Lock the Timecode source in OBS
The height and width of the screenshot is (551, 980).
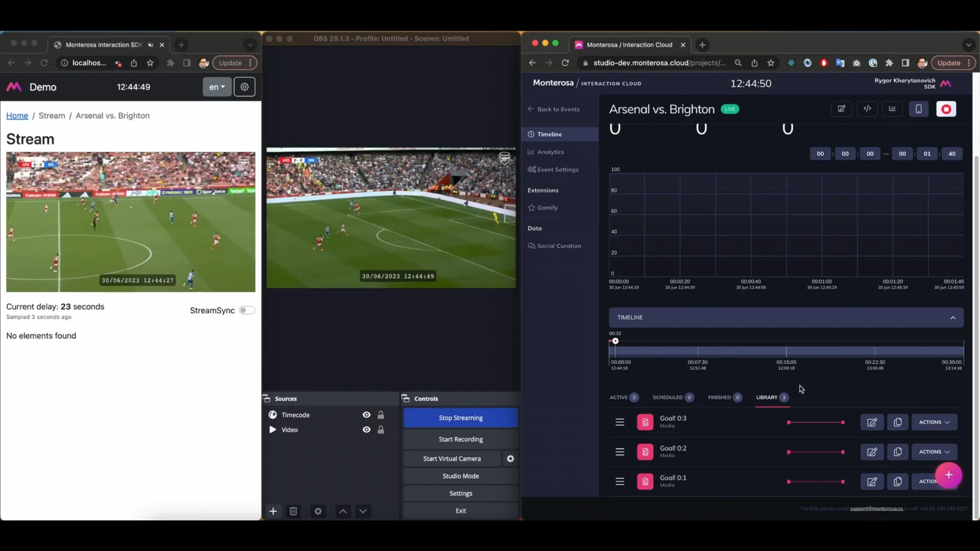pyautogui.click(x=381, y=415)
